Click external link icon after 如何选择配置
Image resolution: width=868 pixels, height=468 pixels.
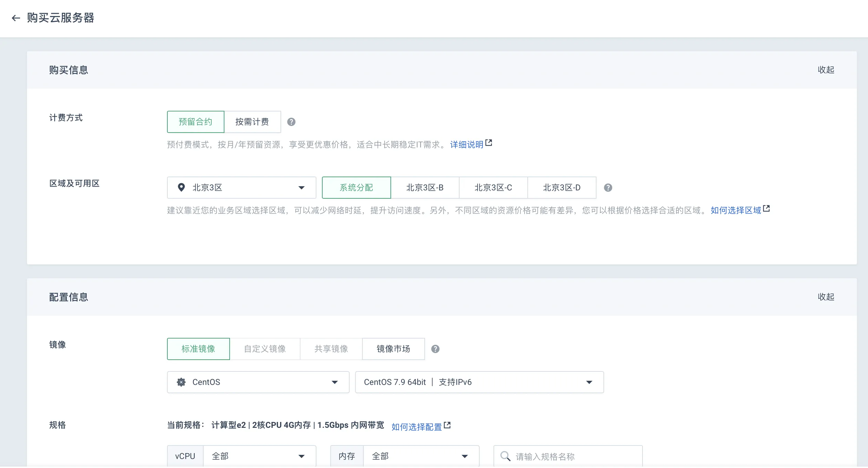click(x=447, y=425)
